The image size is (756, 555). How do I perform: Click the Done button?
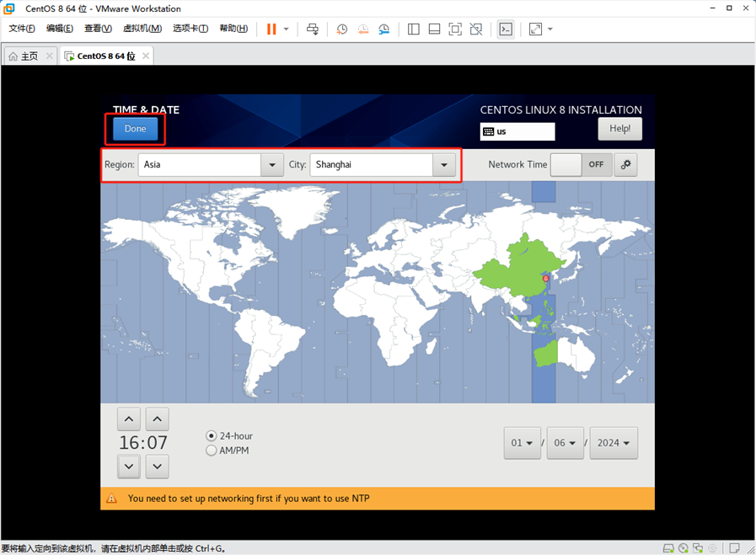(136, 129)
